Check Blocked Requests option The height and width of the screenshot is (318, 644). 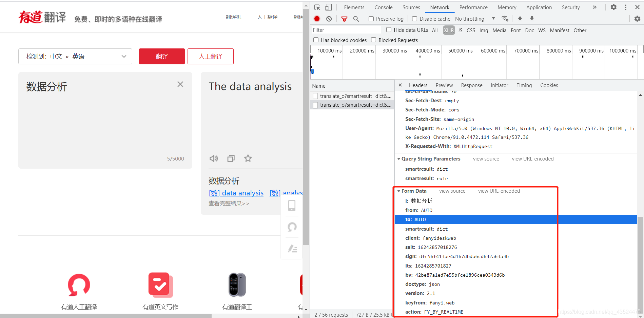point(373,40)
